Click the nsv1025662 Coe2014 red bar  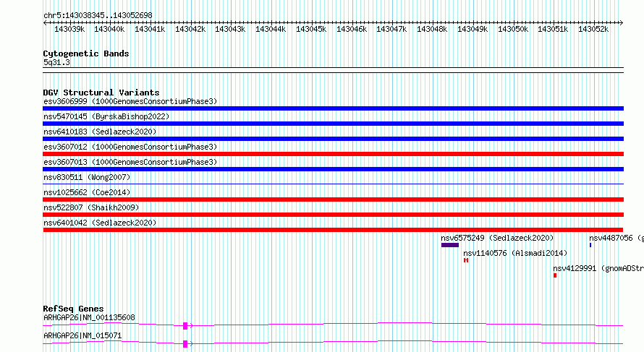[333, 199]
